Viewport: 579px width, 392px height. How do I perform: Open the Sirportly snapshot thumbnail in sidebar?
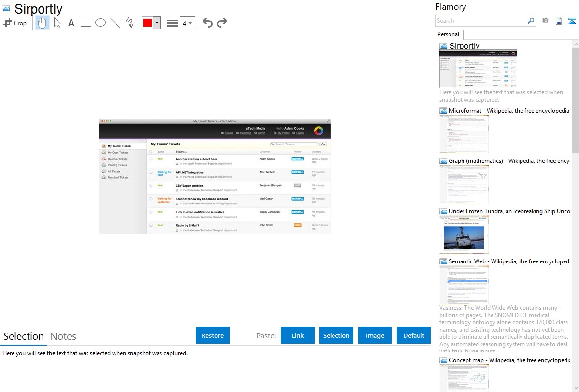(478, 69)
